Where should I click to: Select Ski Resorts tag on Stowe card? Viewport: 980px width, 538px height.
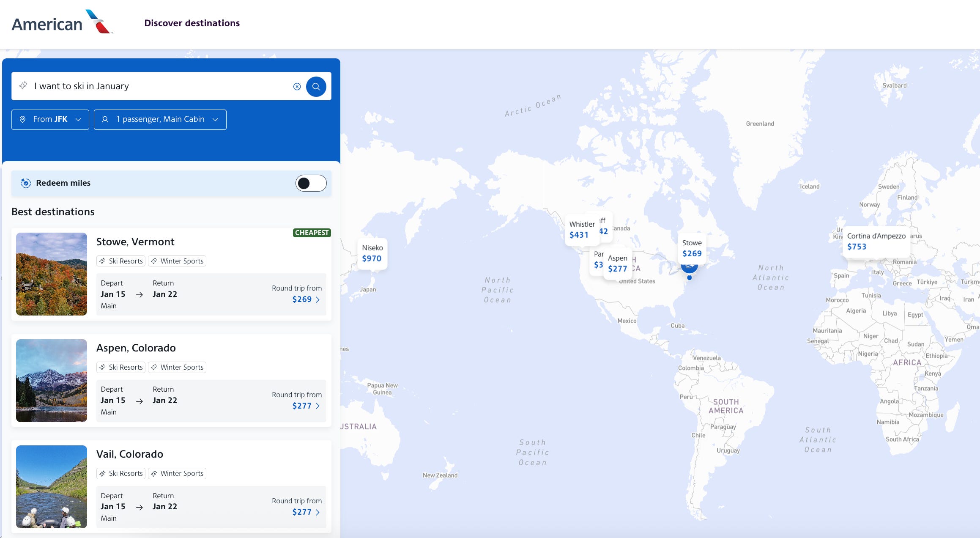point(121,261)
